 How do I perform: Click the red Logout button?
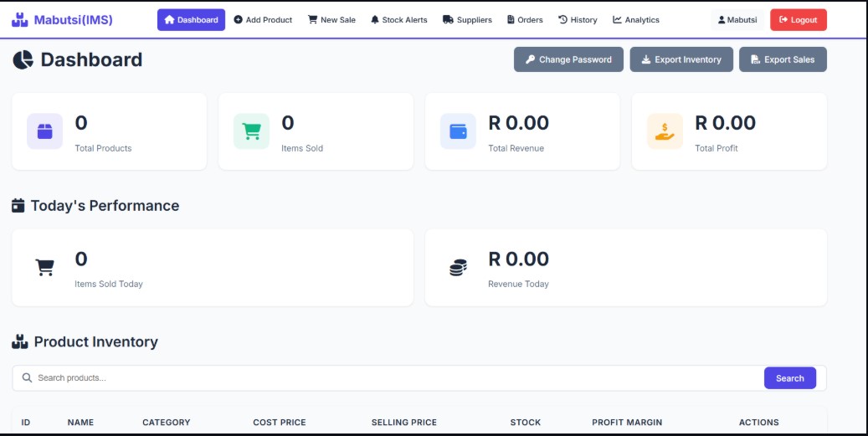pyautogui.click(x=799, y=20)
